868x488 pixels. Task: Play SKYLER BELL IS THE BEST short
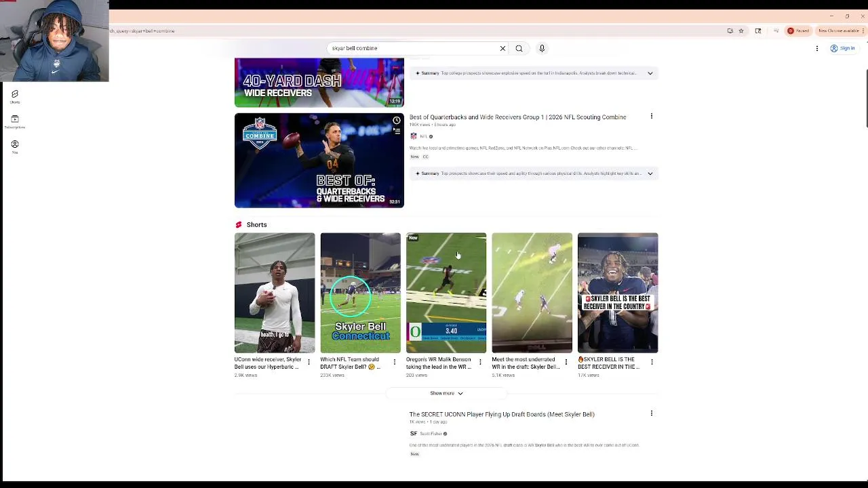pyautogui.click(x=618, y=293)
